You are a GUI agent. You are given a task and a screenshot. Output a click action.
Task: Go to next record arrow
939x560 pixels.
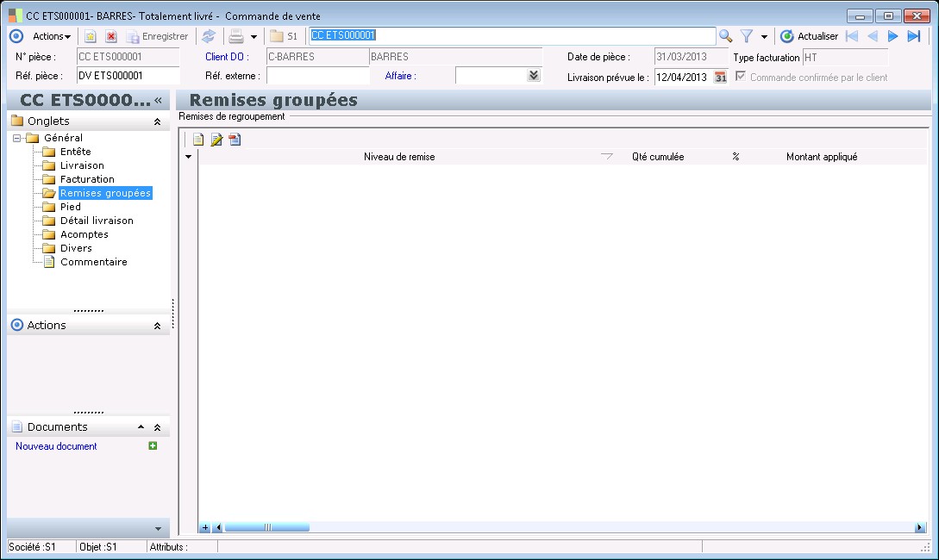(x=893, y=36)
